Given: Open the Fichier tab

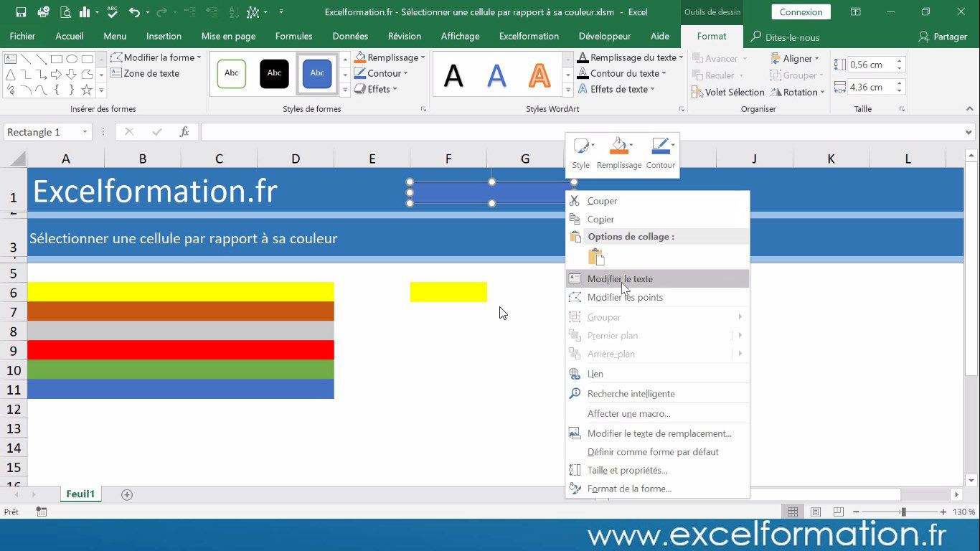Looking at the screenshot, I should [22, 36].
